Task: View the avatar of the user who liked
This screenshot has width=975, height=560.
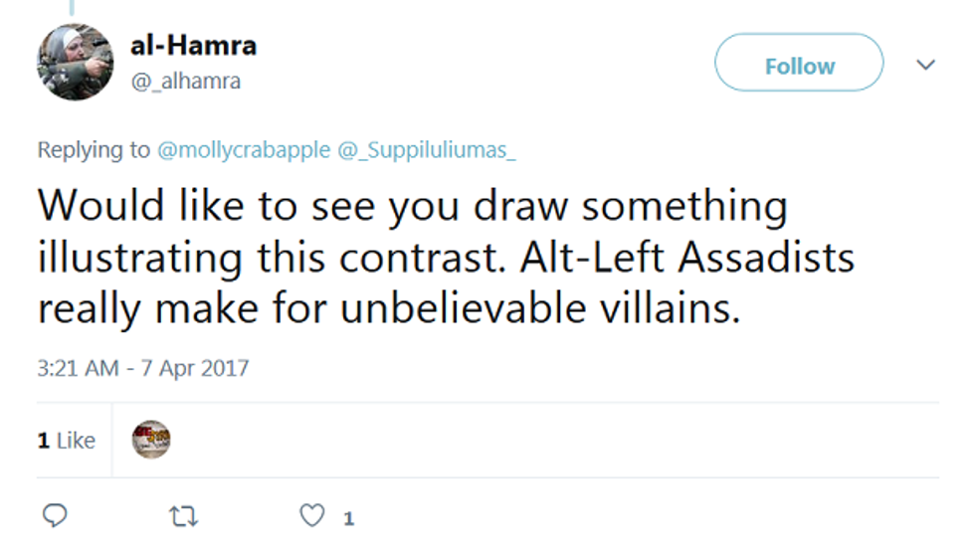Action: pyautogui.click(x=151, y=439)
